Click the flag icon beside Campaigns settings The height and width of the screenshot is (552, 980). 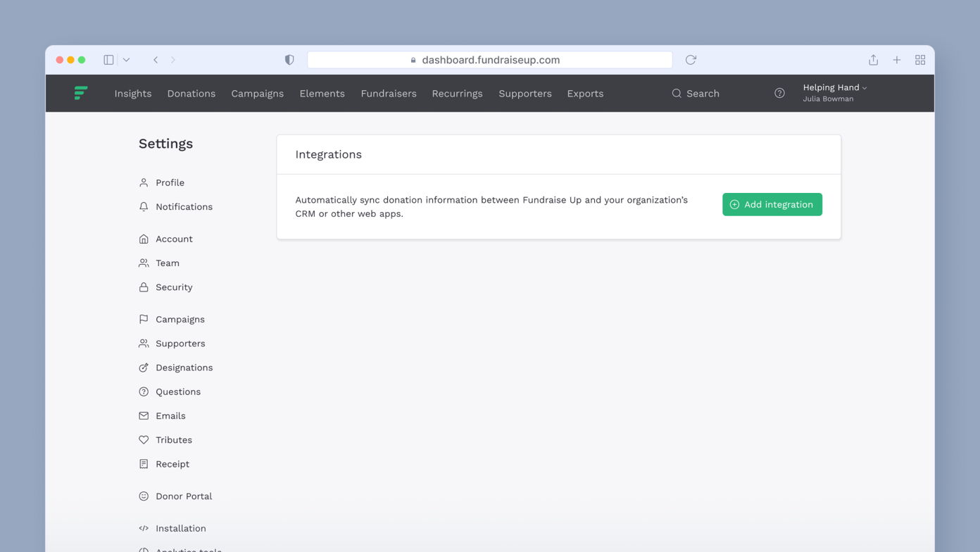click(144, 319)
